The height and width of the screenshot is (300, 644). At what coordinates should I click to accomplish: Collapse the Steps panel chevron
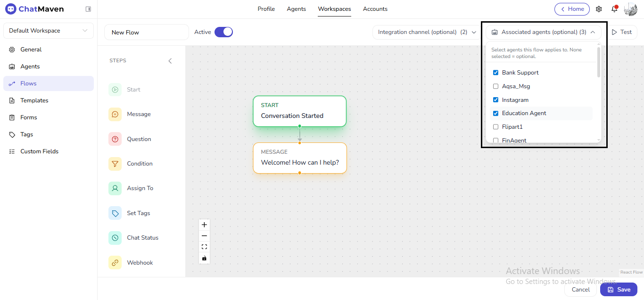(x=170, y=61)
